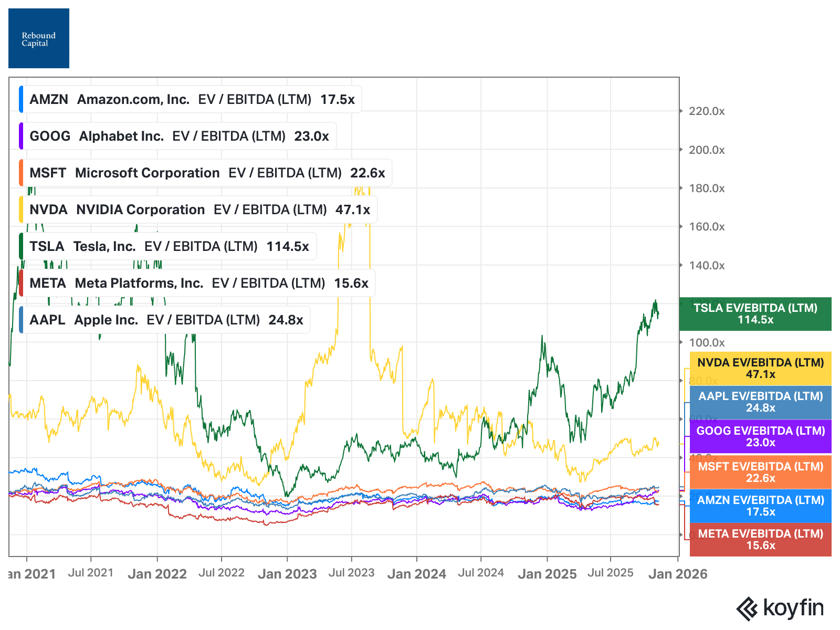This screenshot has height=630, width=840.
Task: Click the NVDA EV/EBITDA 47.1x value tag
Action: pyautogui.click(x=761, y=369)
